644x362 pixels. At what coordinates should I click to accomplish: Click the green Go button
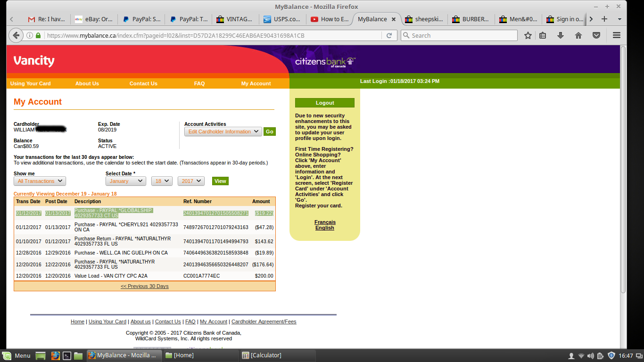coord(270,132)
